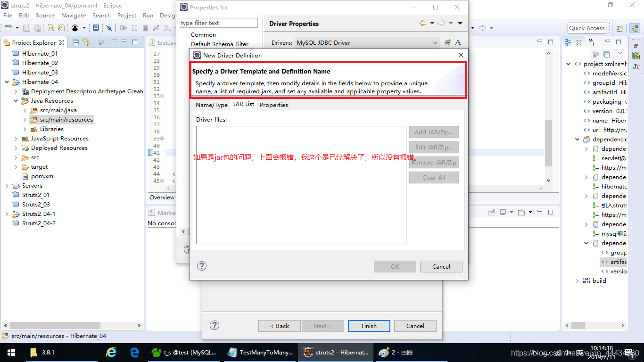Click the Overview tab of pom editor
Screen dimensions: 644x362
[x=162, y=197]
